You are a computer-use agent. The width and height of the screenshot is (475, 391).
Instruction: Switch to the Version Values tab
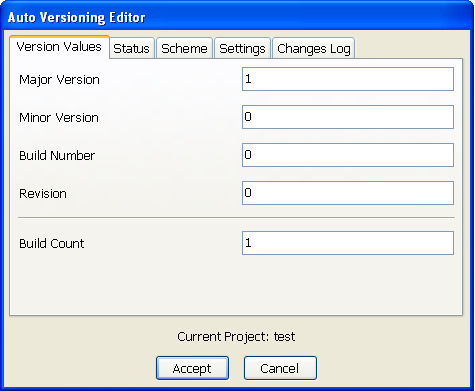pos(59,47)
